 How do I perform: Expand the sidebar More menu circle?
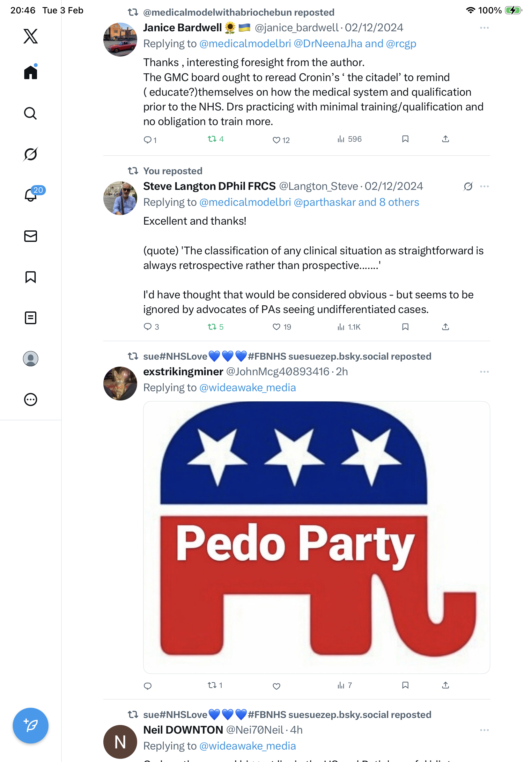(31, 399)
